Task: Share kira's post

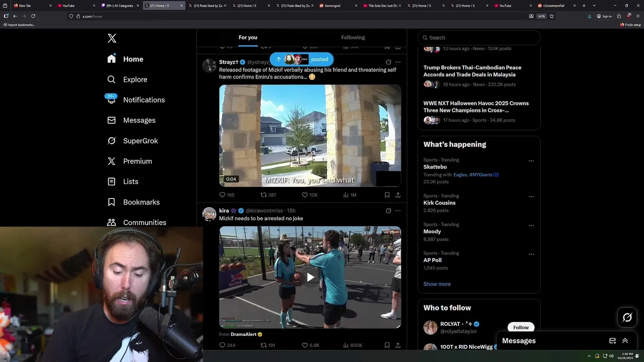Action: (398, 345)
